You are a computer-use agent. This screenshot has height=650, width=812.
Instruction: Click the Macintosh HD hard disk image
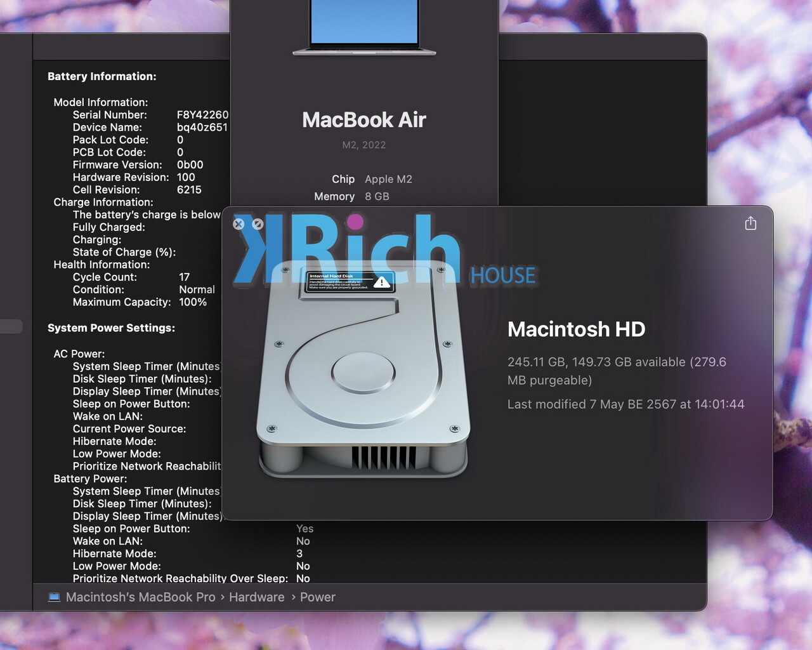(x=363, y=368)
